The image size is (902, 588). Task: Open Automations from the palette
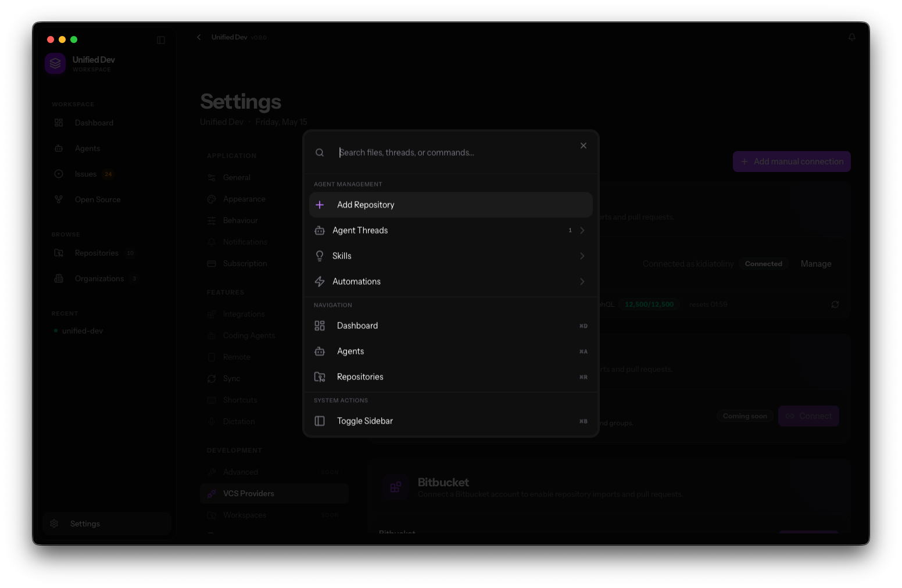451,282
